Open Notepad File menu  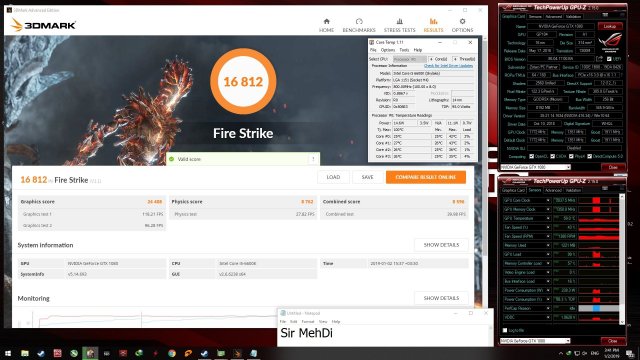[283, 322]
